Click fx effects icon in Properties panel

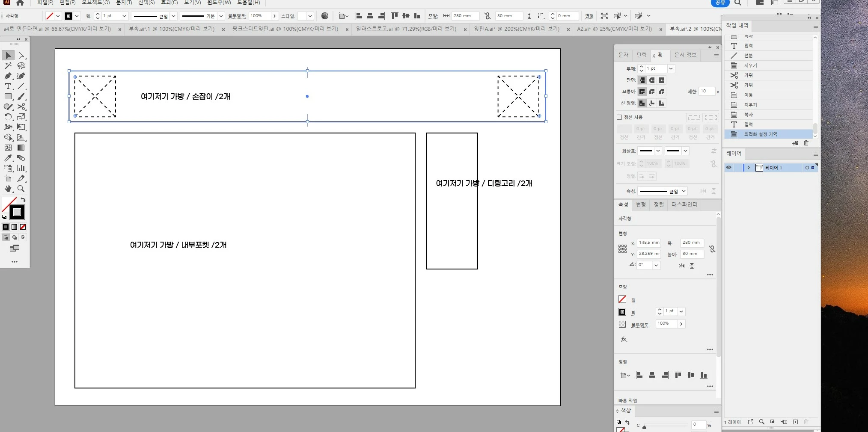[624, 340]
